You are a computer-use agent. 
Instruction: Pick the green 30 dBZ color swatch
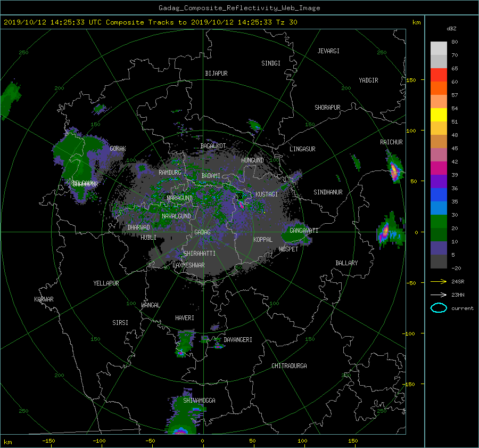click(x=439, y=221)
